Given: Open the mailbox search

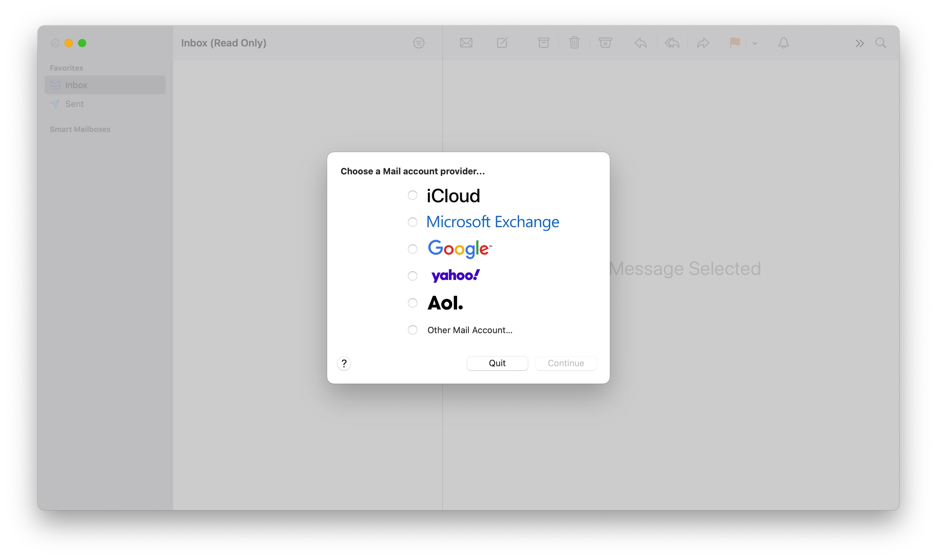Looking at the screenshot, I should (x=881, y=43).
